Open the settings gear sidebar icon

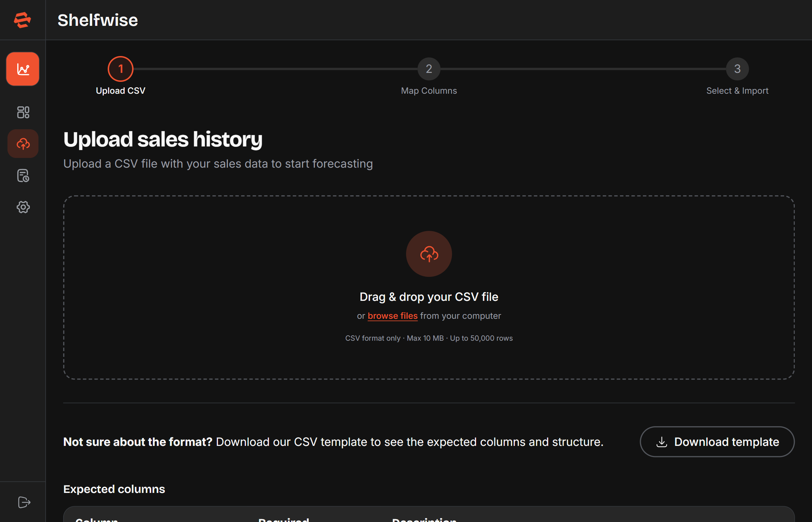[23, 207]
